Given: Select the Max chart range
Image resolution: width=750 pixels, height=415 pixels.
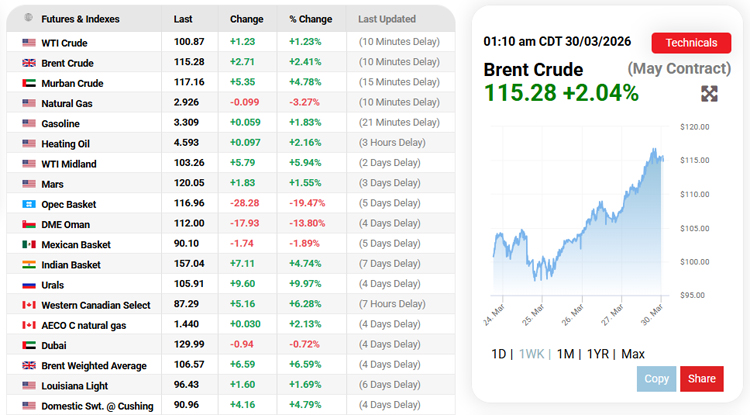Looking at the screenshot, I should coord(633,354).
